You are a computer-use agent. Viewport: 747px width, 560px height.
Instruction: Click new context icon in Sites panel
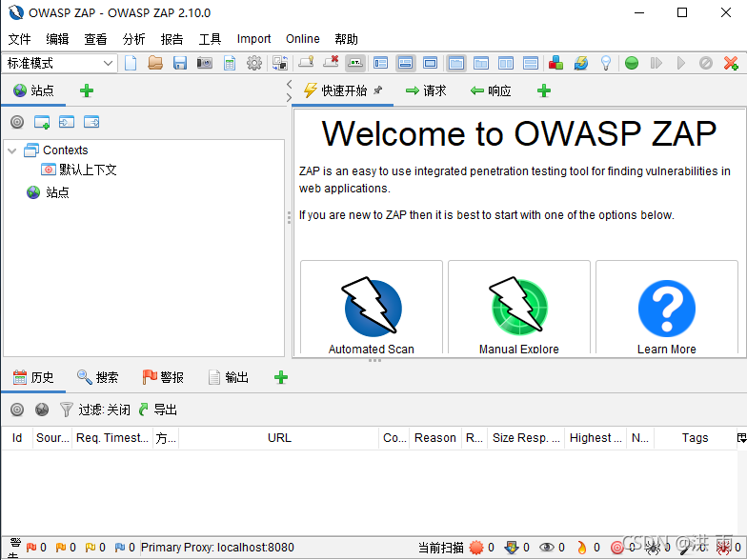42,122
